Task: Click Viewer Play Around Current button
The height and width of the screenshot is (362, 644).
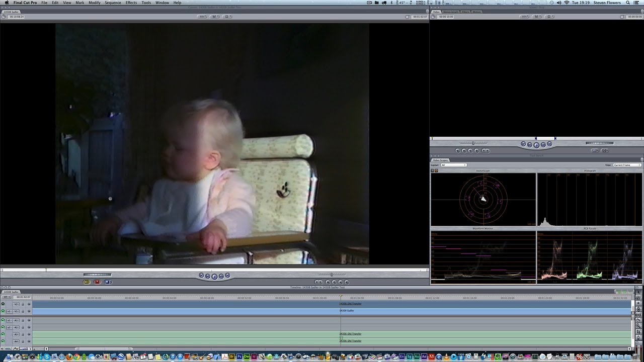Action: coord(543,145)
